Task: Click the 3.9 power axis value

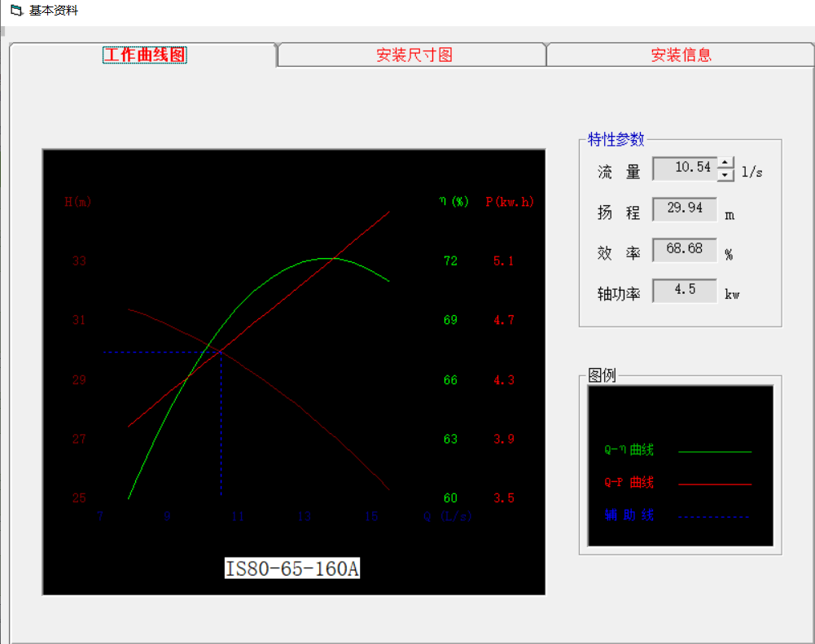Action: click(x=504, y=439)
